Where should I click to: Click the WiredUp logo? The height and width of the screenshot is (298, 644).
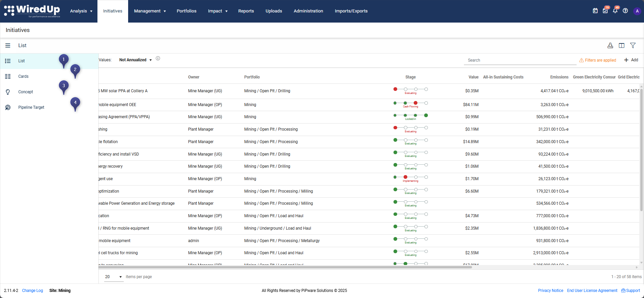(x=32, y=11)
